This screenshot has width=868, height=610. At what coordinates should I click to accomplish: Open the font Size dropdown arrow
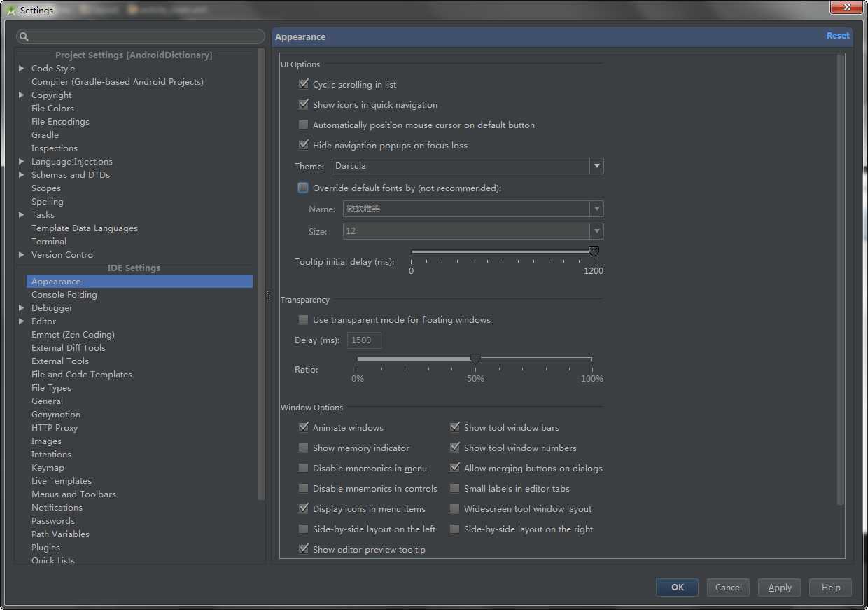coord(596,231)
